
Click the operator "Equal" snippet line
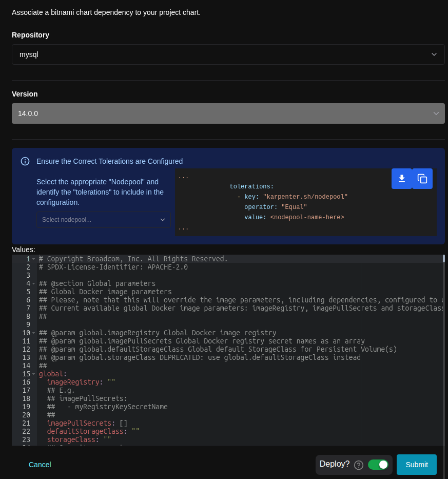tap(276, 207)
